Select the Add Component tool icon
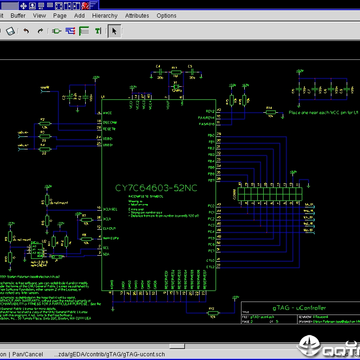 tap(56, 31)
